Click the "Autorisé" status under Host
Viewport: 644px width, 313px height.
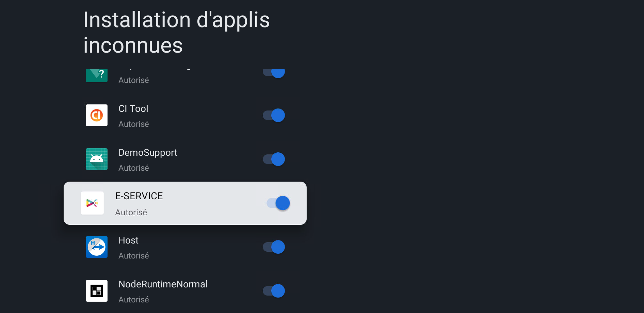click(x=134, y=256)
